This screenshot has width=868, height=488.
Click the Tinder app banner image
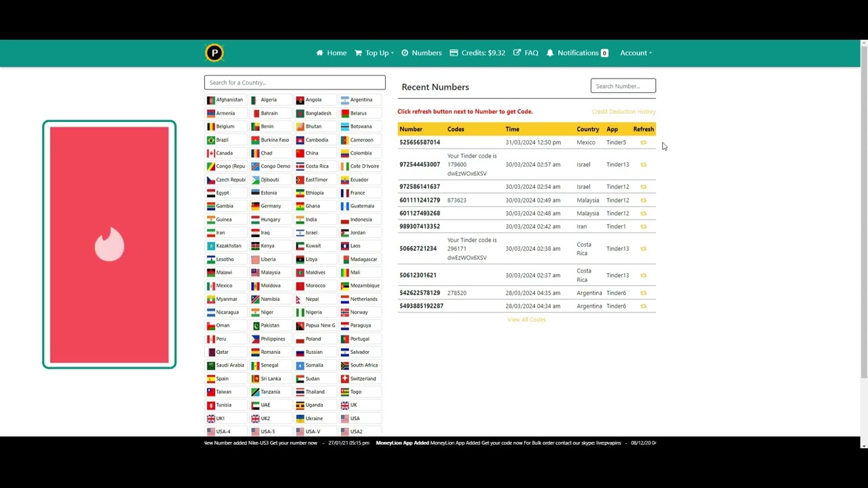tap(109, 245)
